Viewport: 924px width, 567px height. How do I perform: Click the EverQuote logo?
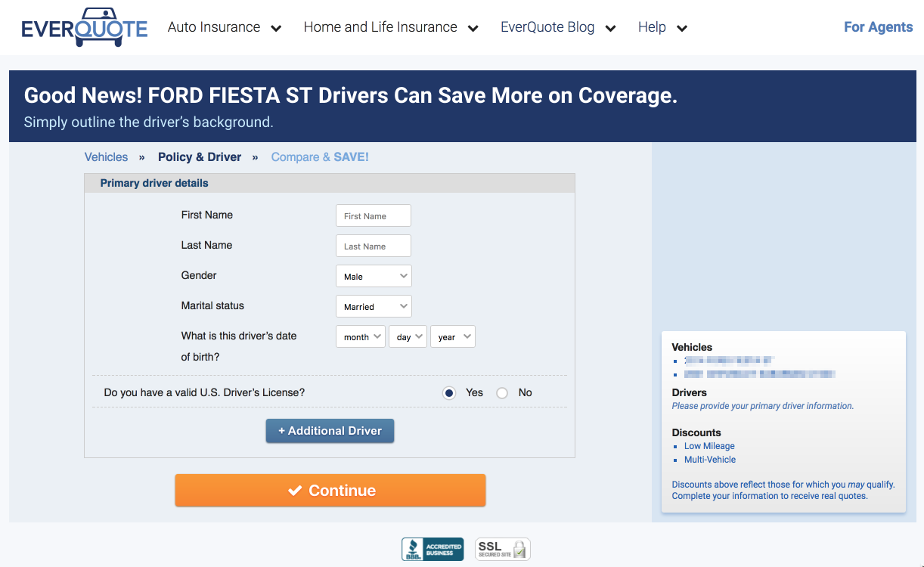(x=85, y=27)
